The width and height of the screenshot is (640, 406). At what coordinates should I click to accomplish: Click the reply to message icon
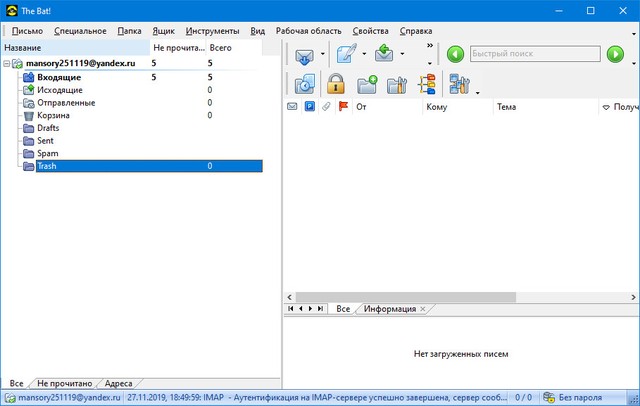[384, 54]
